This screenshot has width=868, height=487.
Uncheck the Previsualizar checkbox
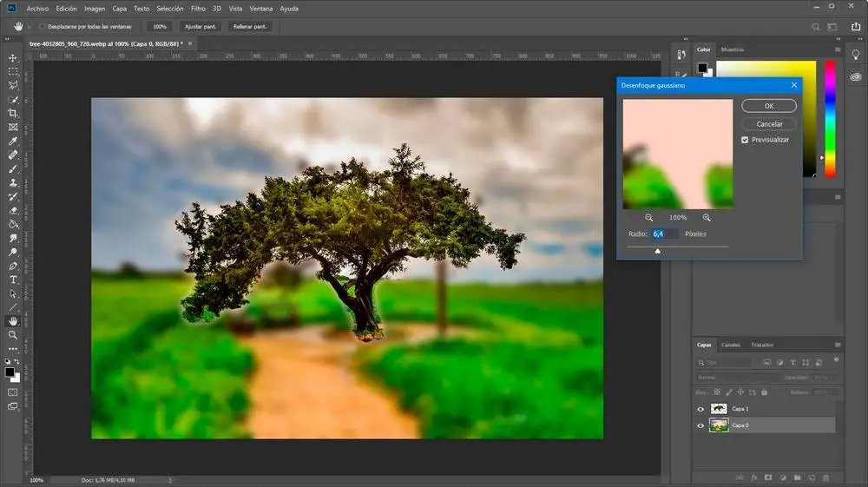745,140
